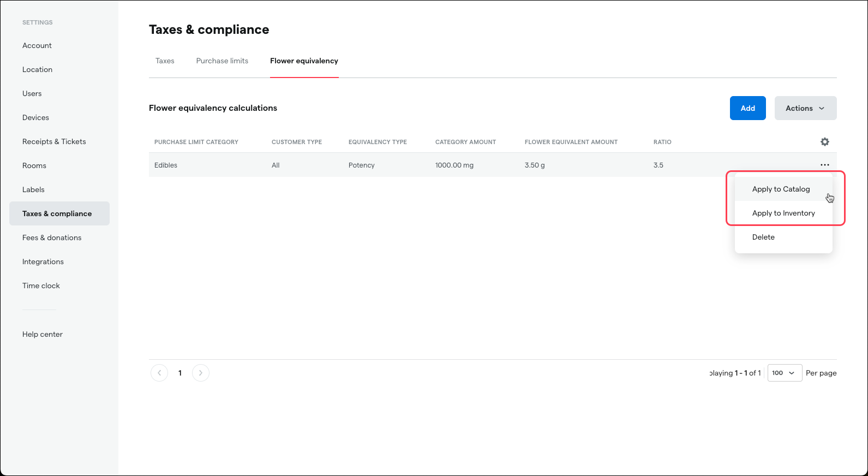Select Taxes & compliance in sidebar
Viewport: 868px width, 476px height.
(x=59, y=213)
